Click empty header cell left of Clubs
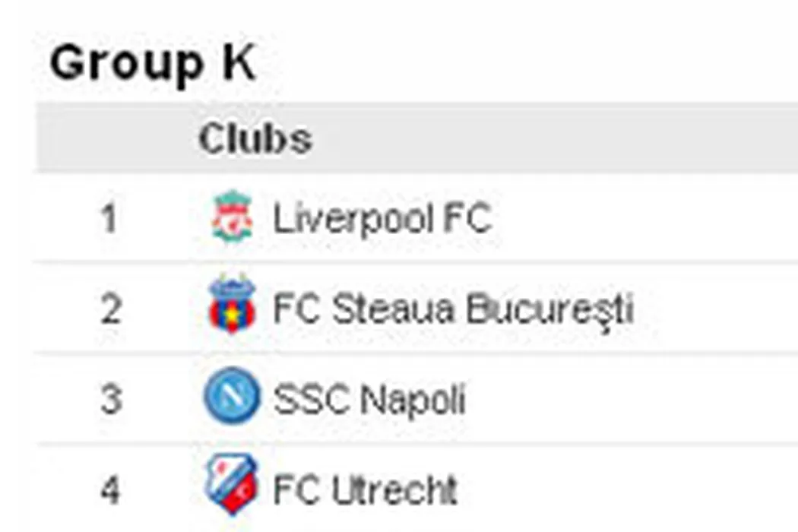This screenshot has width=798, height=532. [110, 139]
